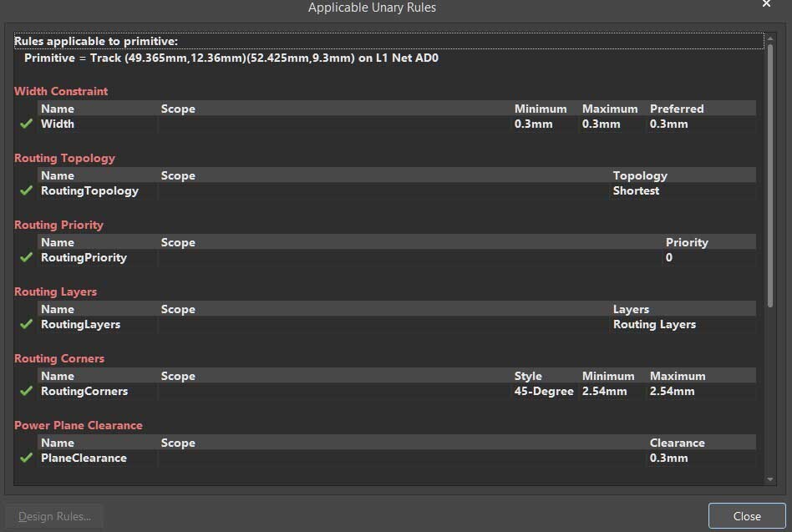
Task: Select the Routing Priority section heading
Action: (x=58, y=225)
